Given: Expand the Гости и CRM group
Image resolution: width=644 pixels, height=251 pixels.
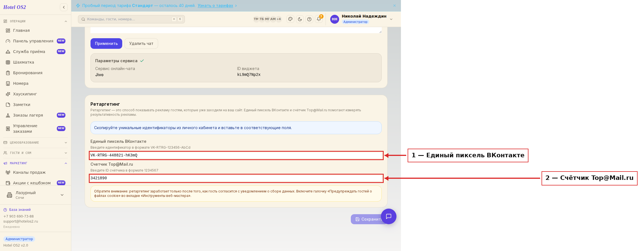Looking at the screenshot, I should pos(35,153).
